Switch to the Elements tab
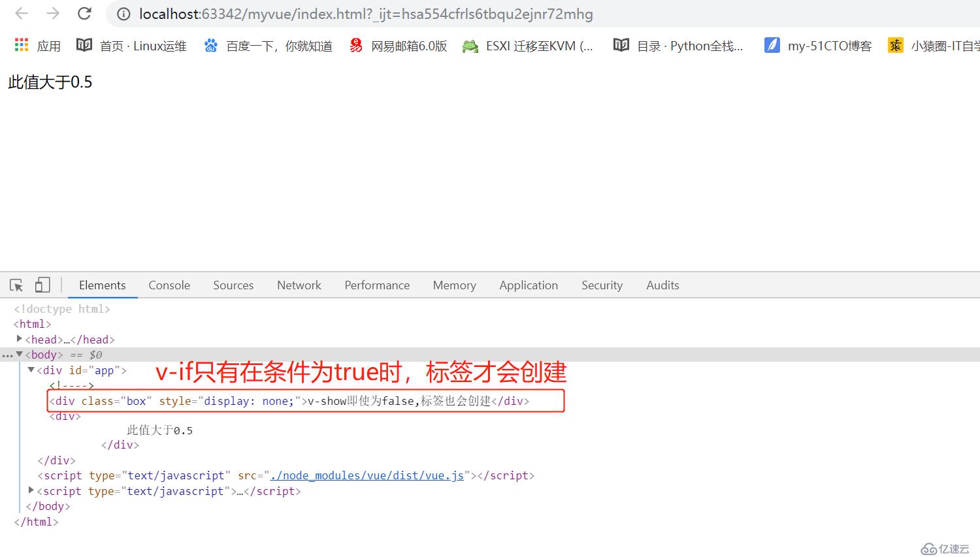The image size is (980, 557). [102, 285]
